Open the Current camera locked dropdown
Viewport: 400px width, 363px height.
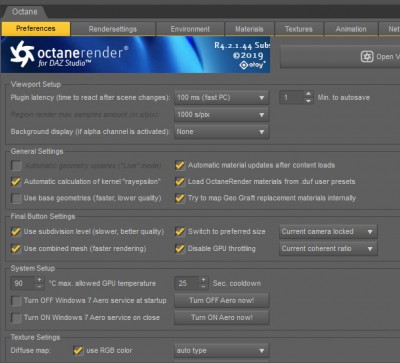point(328,232)
